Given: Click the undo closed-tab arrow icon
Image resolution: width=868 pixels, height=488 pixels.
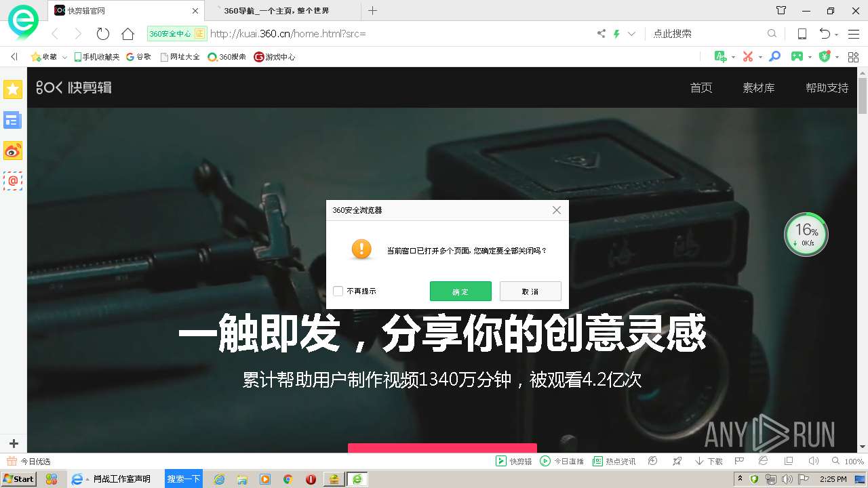Looking at the screenshot, I should pyautogui.click(x=825, y=33).
